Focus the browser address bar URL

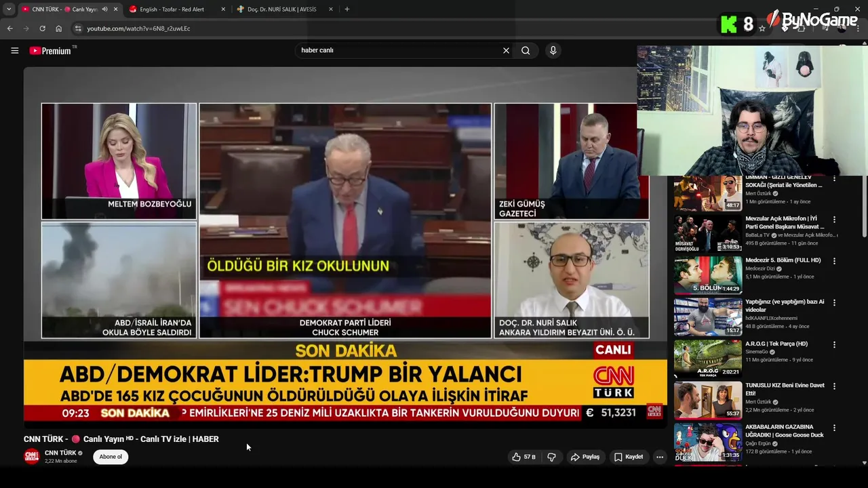139,28
